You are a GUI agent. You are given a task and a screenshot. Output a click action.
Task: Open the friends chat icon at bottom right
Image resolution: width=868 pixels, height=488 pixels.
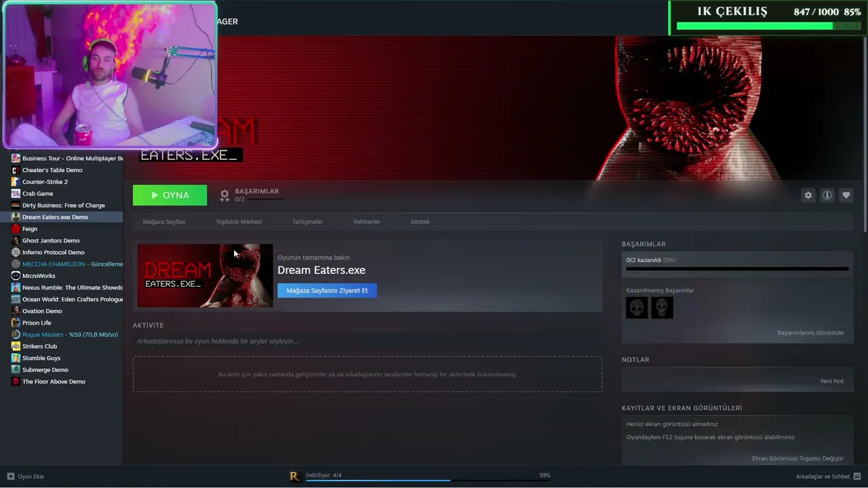[x=857, y=476]
